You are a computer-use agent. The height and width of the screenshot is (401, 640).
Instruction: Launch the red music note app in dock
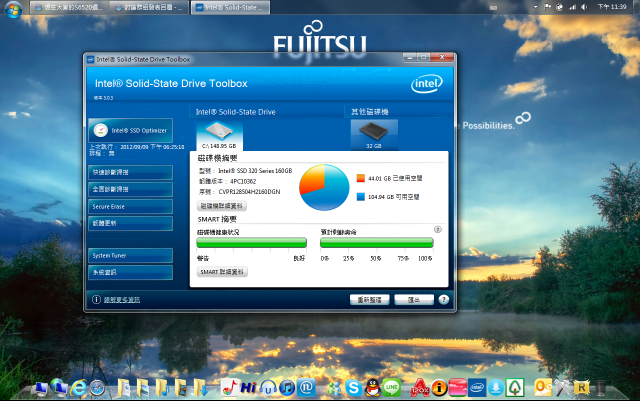pyautogui.click(x=229, y=388)
